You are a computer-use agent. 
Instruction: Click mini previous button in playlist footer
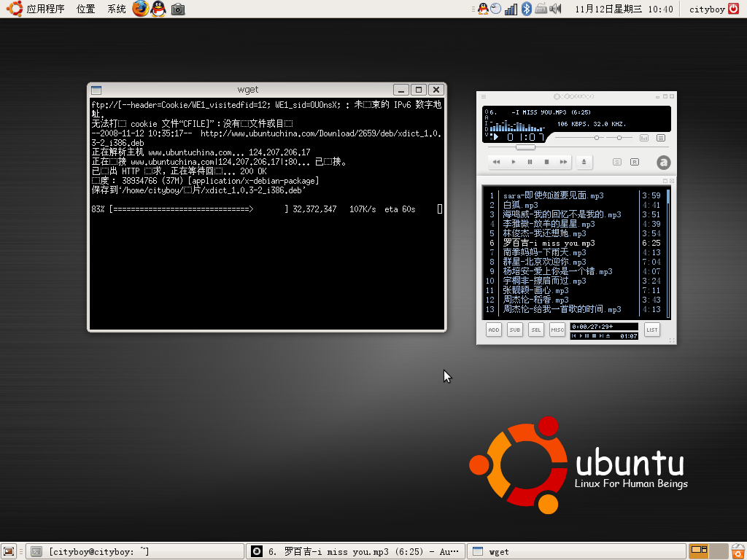pos(573,336)
